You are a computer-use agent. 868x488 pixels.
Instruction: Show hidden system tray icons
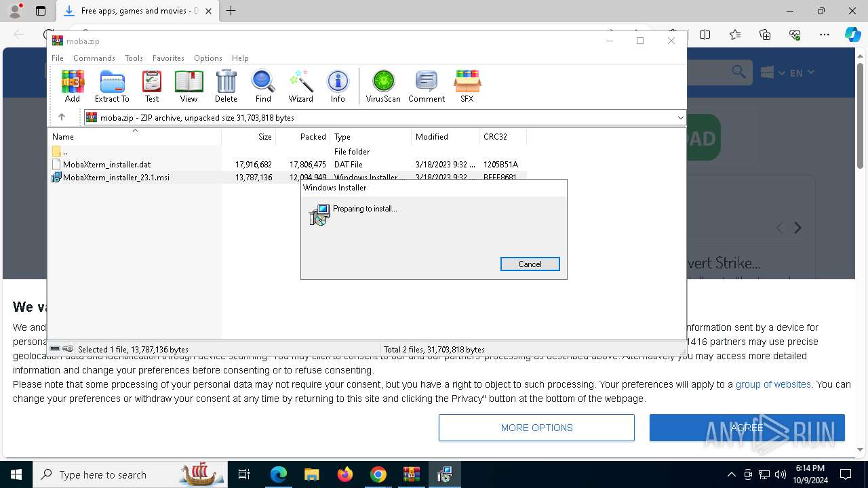click(731, 474)
